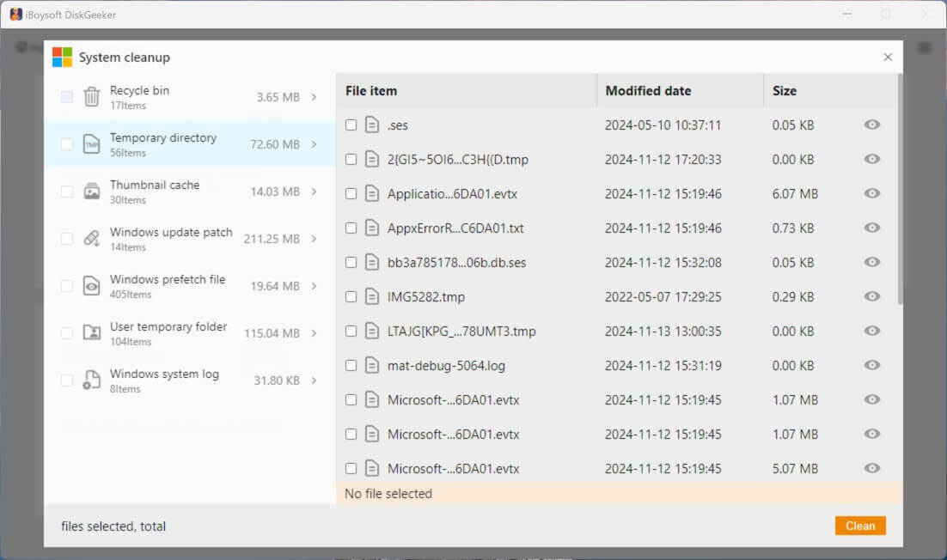The height and width of the screenshot is (560, 947).
Task: Expand the Windows update patch category
Action: coord(315,238)
